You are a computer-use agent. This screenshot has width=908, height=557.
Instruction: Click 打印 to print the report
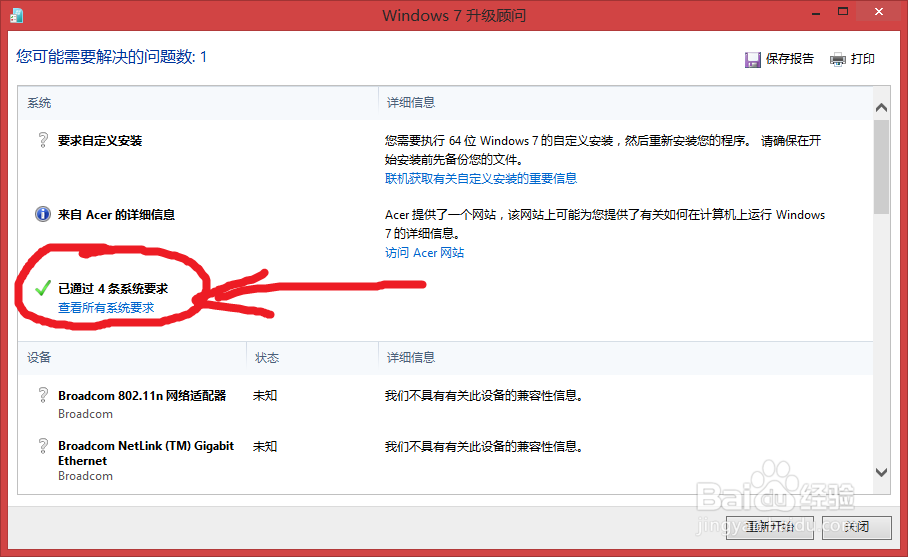pyautogui.click(x=862, y=58)
